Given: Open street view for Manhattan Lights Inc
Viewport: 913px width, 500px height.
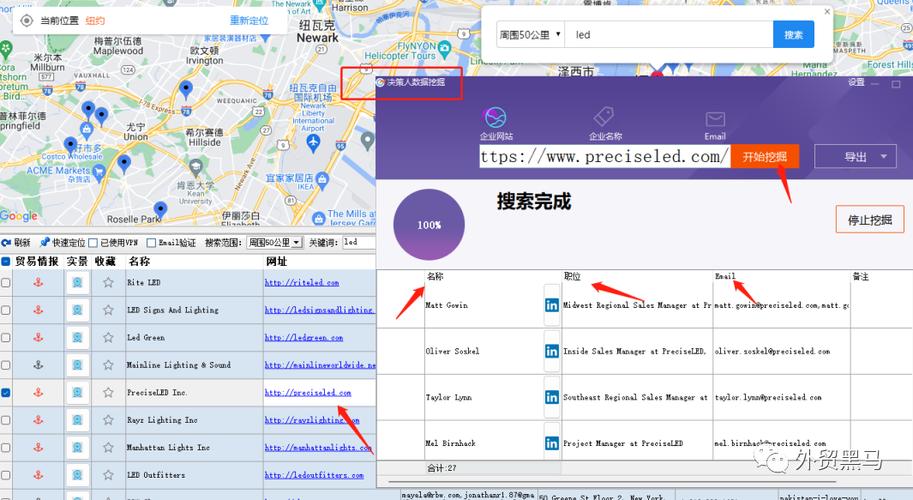Looking at the screenshot, I should pos(77,448).
